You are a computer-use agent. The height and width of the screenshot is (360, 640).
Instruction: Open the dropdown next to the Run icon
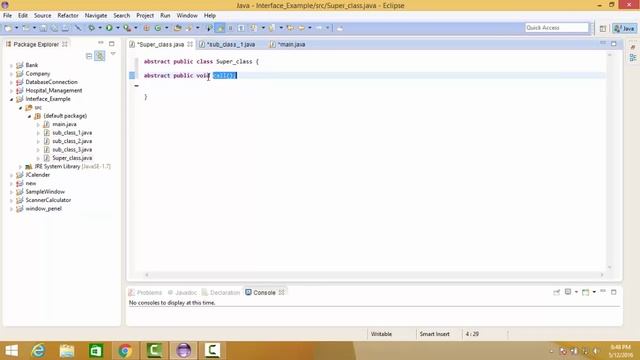[118, 28]
